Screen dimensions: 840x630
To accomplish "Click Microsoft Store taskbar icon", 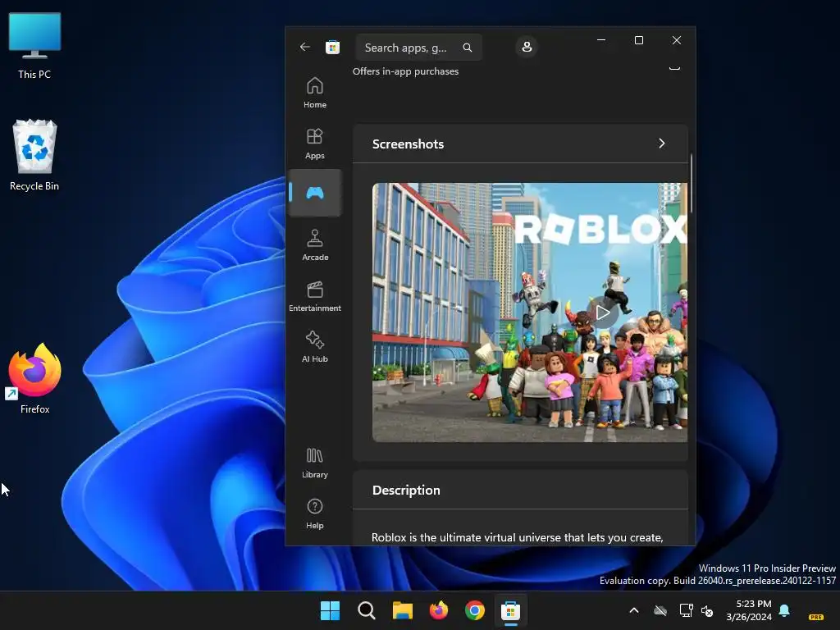I will pos(510,610).
